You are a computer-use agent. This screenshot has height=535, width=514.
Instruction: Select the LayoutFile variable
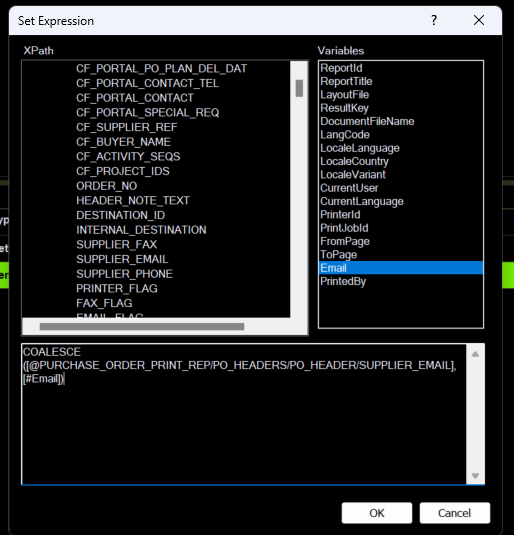tap(401, 95)
